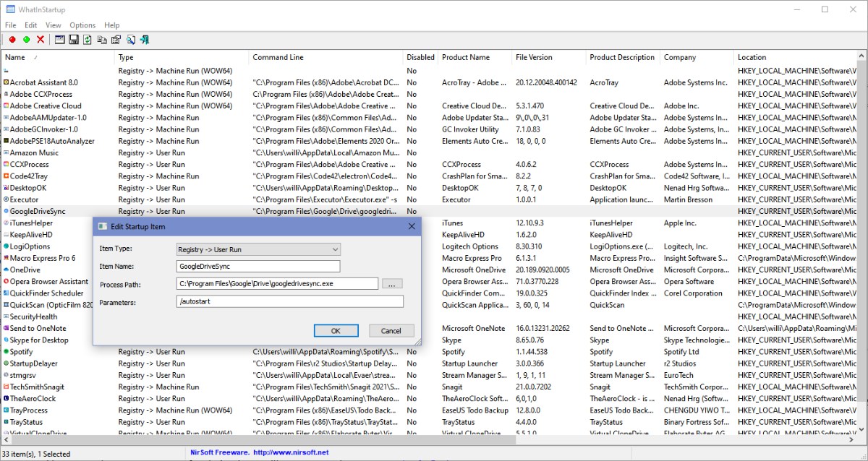Sort by the Name column header
The width and height of the screenshot is (868, 461).
click(x=58, y=57)
